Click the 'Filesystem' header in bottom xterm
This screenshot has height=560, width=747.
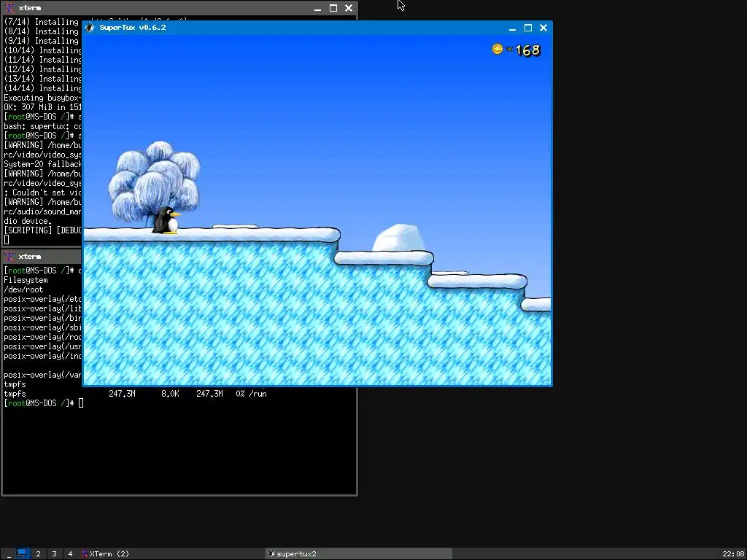tap(26, 280)
